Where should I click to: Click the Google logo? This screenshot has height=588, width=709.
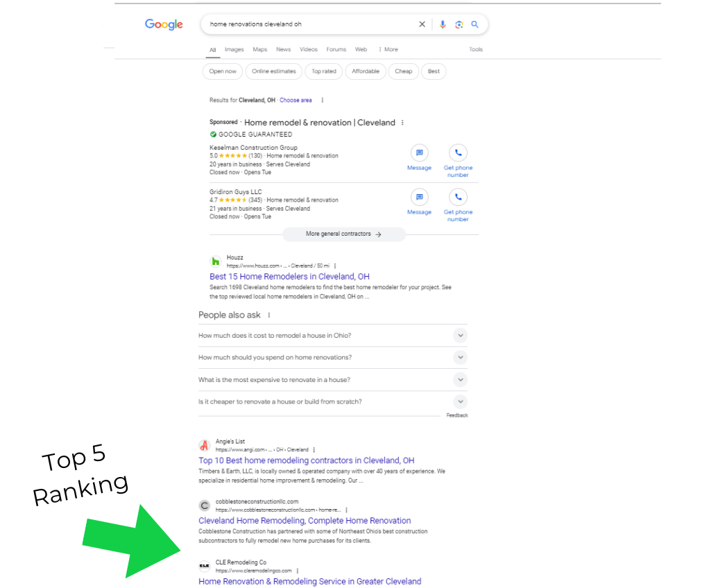pyautogui.click(x=164, y=24)
